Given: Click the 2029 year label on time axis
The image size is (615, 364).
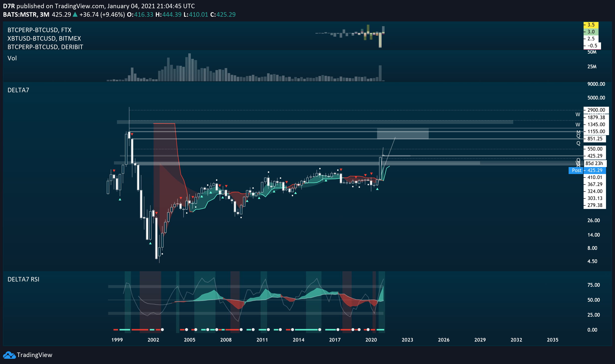Looking at the screenshot, I should pos(480,340).
